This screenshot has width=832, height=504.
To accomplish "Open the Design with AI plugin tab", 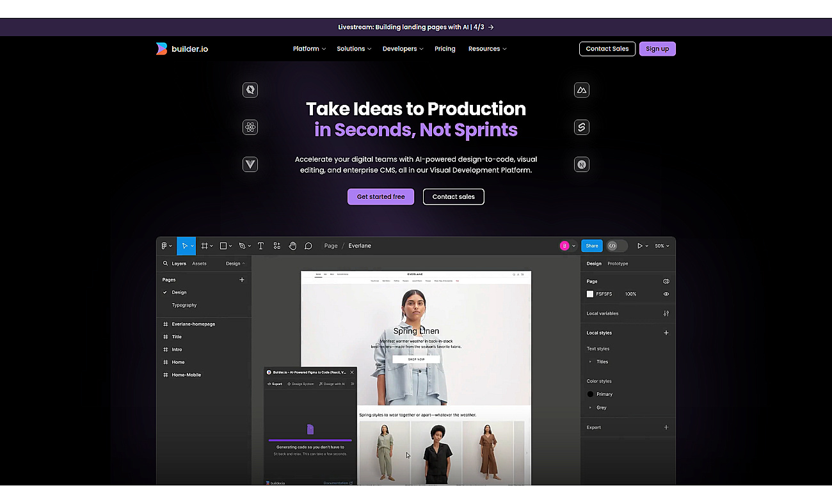I will (332, 384).
